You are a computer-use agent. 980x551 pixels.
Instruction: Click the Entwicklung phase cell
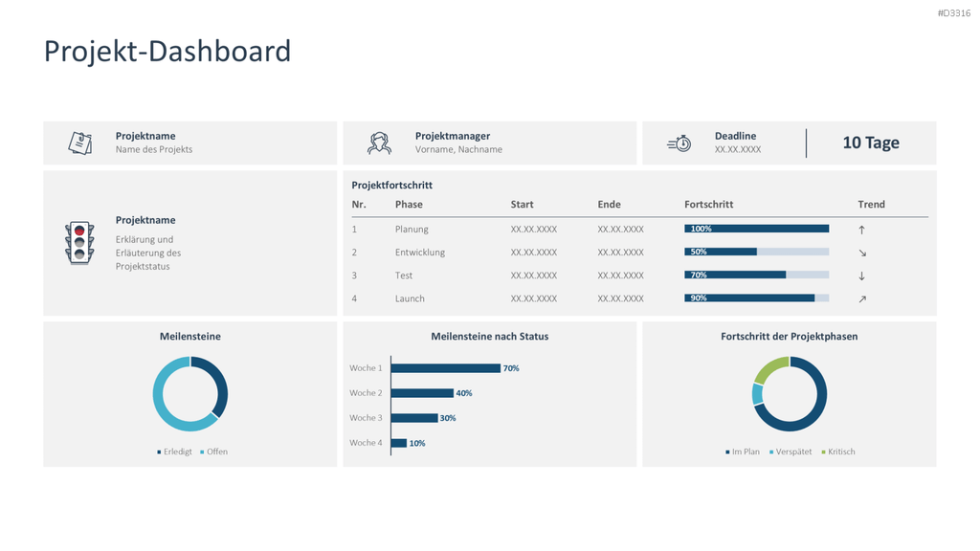click(x=420, y=253)
